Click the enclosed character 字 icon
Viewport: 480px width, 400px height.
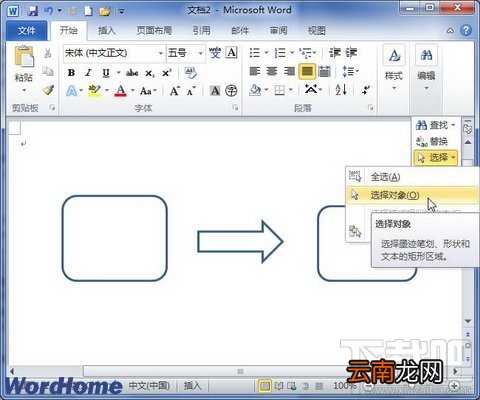click(231, 90)
